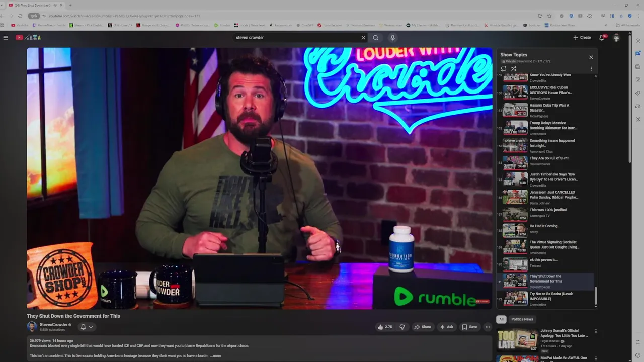644x362 pixels.
Task: Open the 'YouTube' bookmark in bookmarks bar
Action: [x=20, y=25]
